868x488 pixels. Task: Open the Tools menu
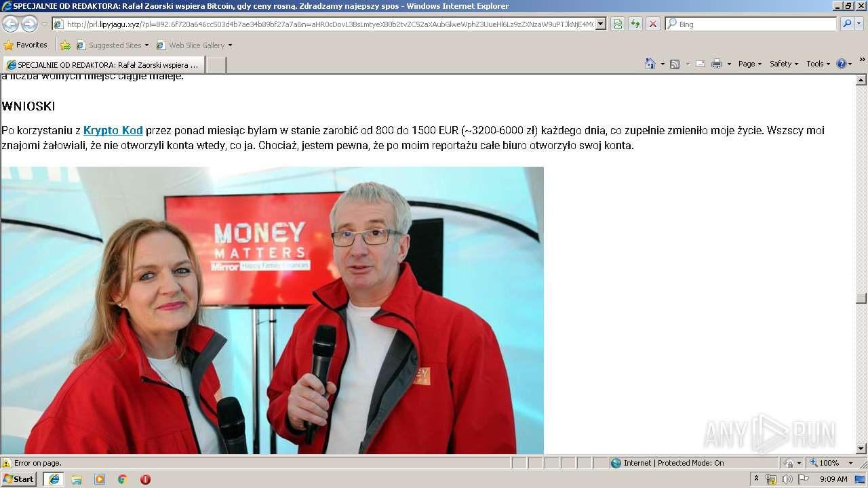click(x=818, y=64)
